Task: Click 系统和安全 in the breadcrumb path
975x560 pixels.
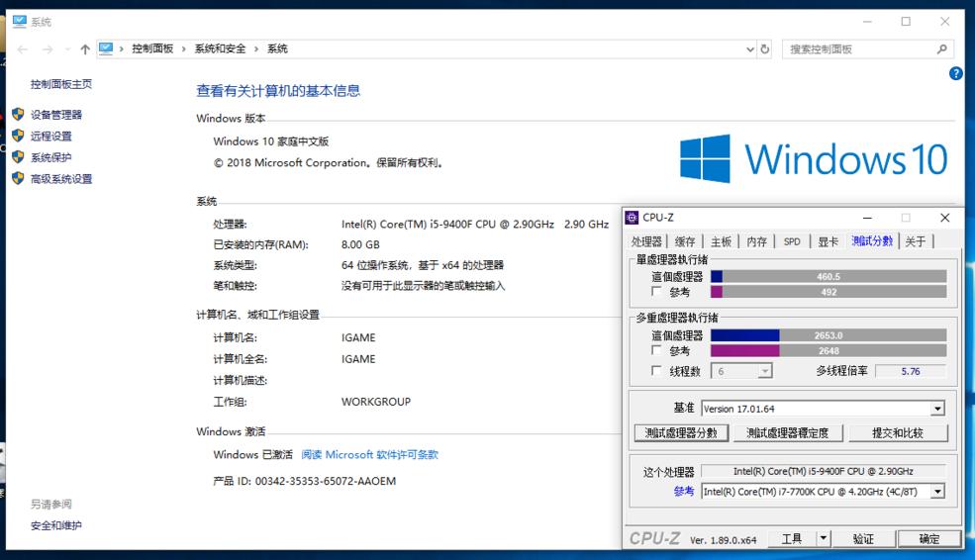Action: [220, 49]
